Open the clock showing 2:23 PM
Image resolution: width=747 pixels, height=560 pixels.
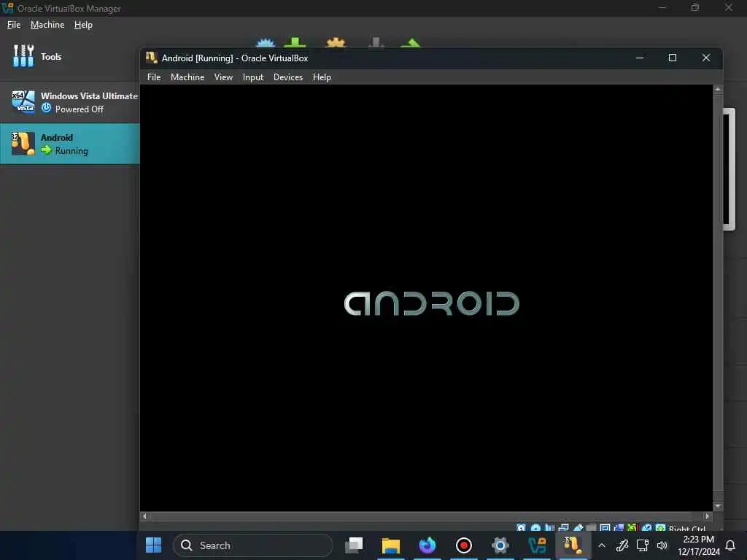(698, 545)
